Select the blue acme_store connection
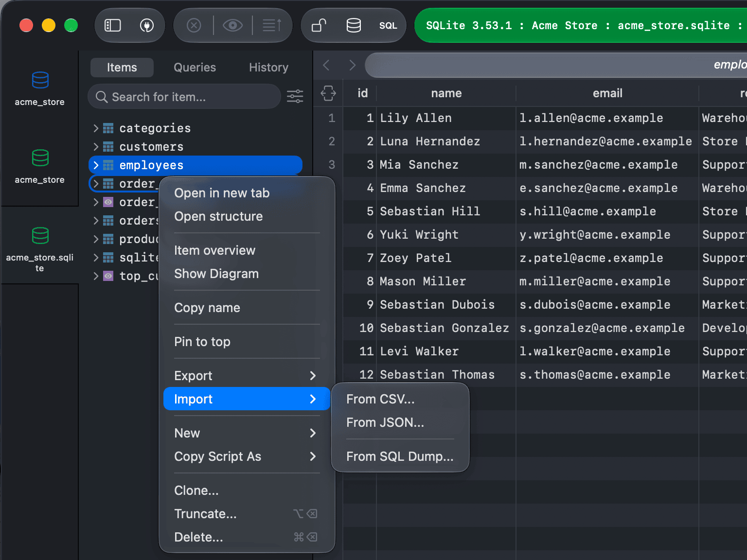This screenshot has width=747, height=560. 40,89
